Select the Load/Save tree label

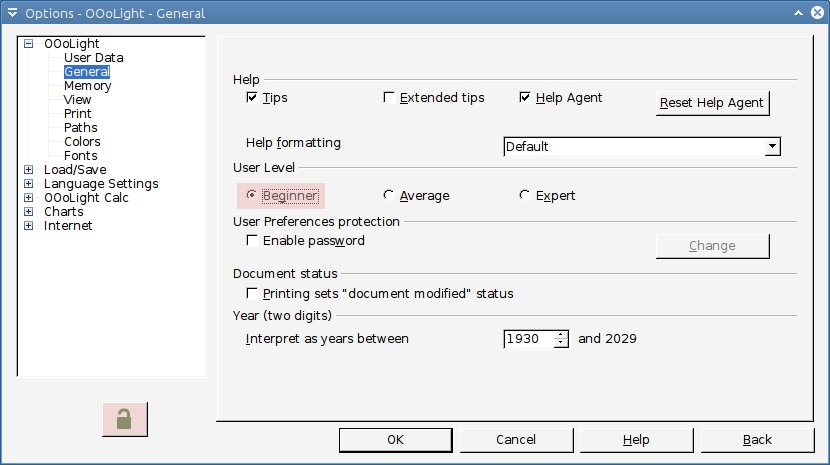point(75,169)
